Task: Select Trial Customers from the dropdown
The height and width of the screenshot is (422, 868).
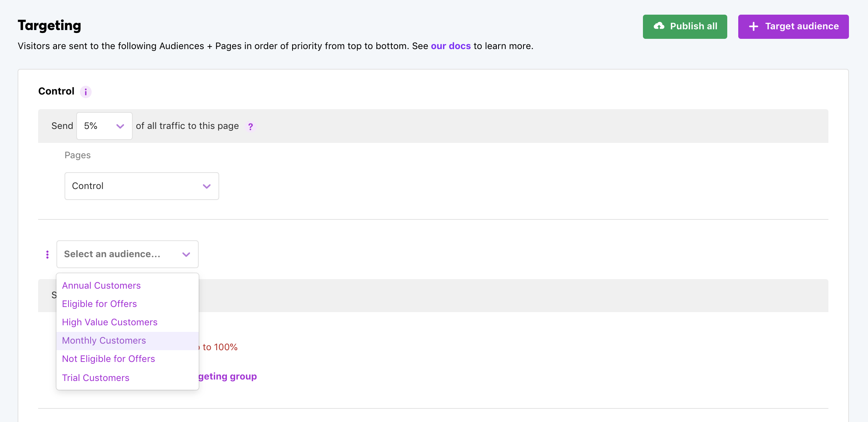Action: 96,378
